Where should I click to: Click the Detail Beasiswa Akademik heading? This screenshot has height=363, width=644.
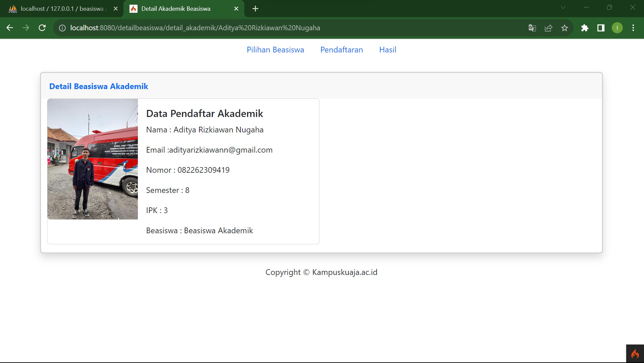point(99,86)
